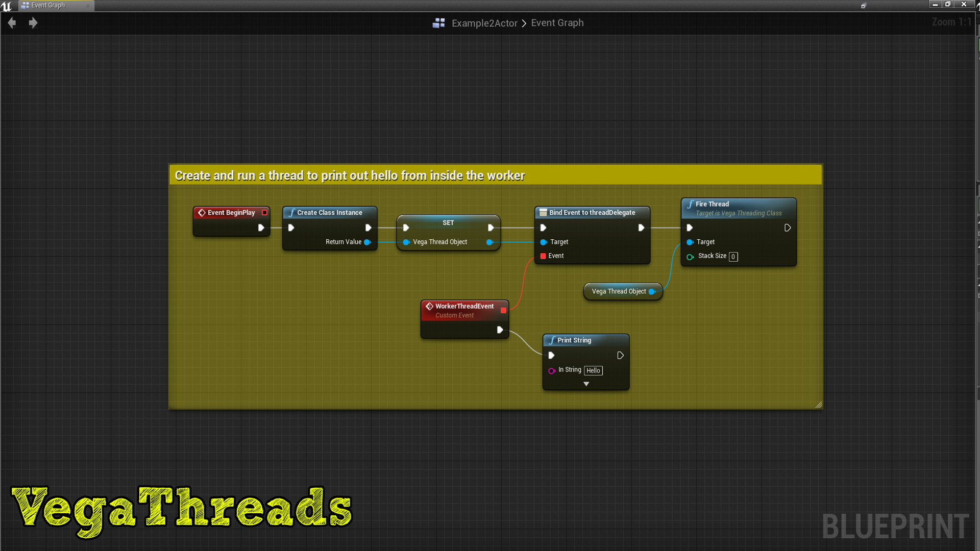Image resolution: width=980 pixels, height=551 pixels.
Task: Click the In String Hello text field
Action: point(593,370)
